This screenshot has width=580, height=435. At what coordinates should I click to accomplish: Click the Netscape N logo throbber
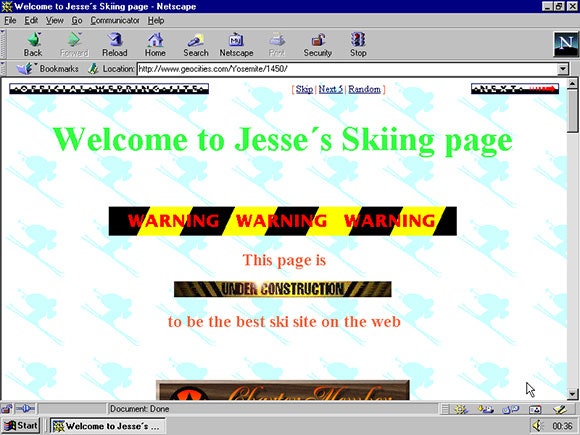pyautogui.click(x=566, y=44)
